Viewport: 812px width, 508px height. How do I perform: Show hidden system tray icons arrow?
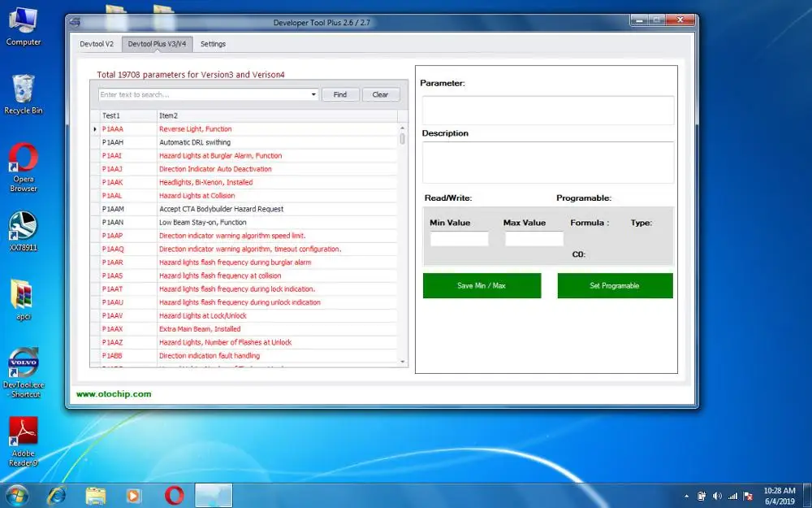click(687, 496)
